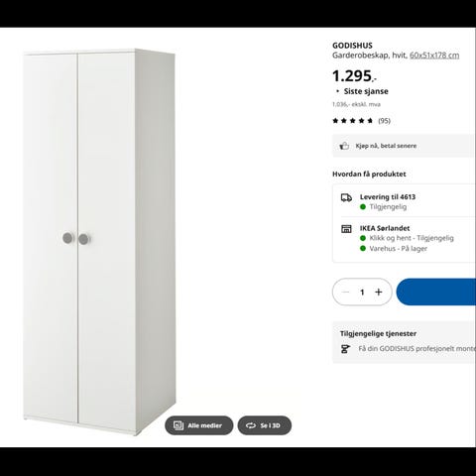Click the pay later hand icon
This screenshot has width=476, height=476.
(x=344, y=146)
